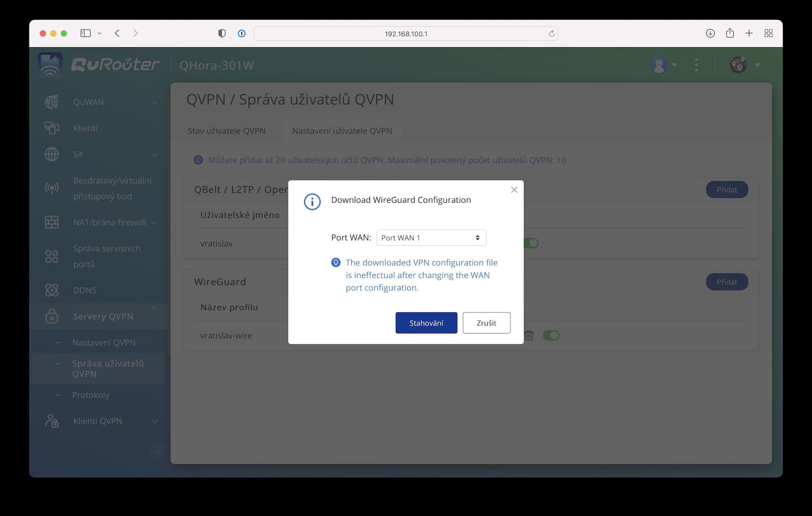Click the Zrušit cancel button

pyautogui.click(x=486, y=323)
